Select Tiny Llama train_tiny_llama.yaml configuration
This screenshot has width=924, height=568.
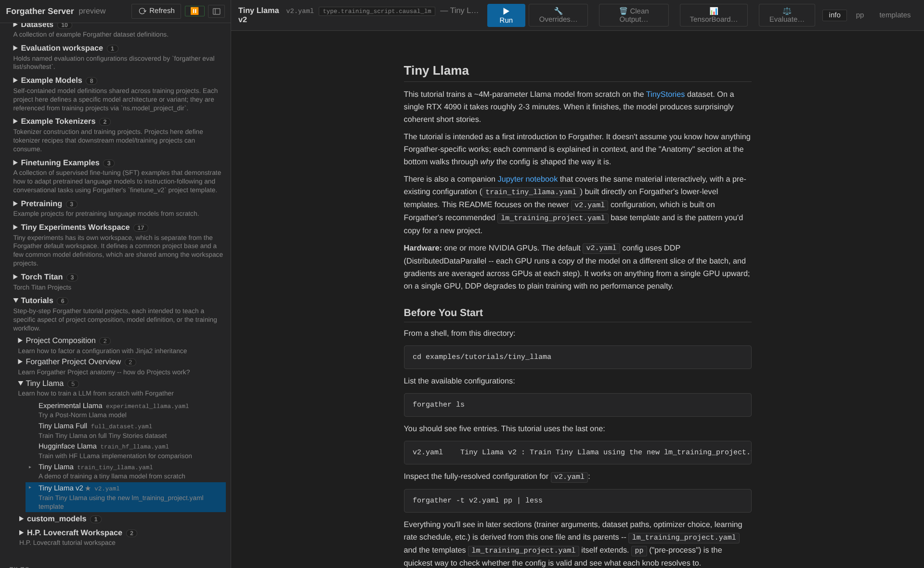(125, 472)
